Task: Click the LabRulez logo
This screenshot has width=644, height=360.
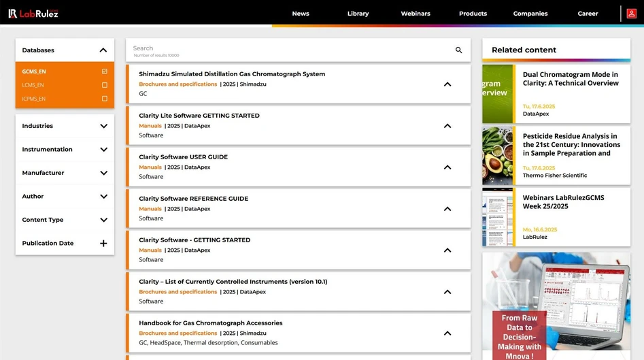Action: click(x=33, y=13)
